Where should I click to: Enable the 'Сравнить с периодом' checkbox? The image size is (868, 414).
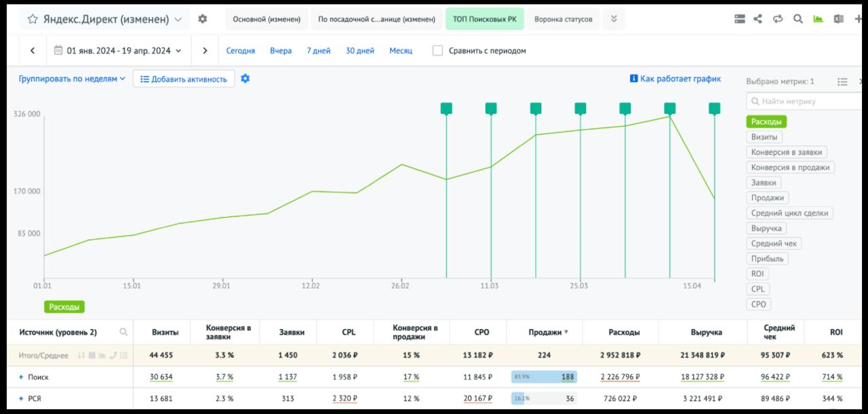(x=437, y=51)
